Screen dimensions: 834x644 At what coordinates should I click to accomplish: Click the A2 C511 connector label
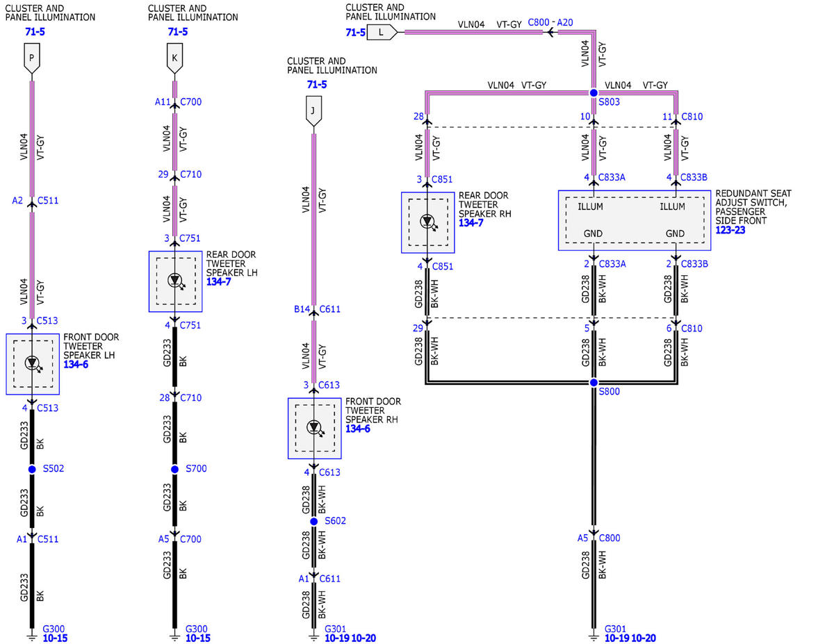(35, 201)
